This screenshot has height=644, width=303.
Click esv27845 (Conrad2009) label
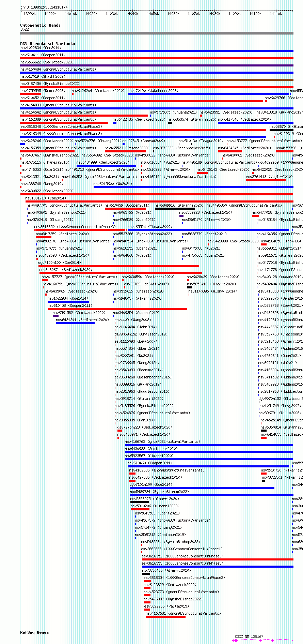click(x=144, y=141)
